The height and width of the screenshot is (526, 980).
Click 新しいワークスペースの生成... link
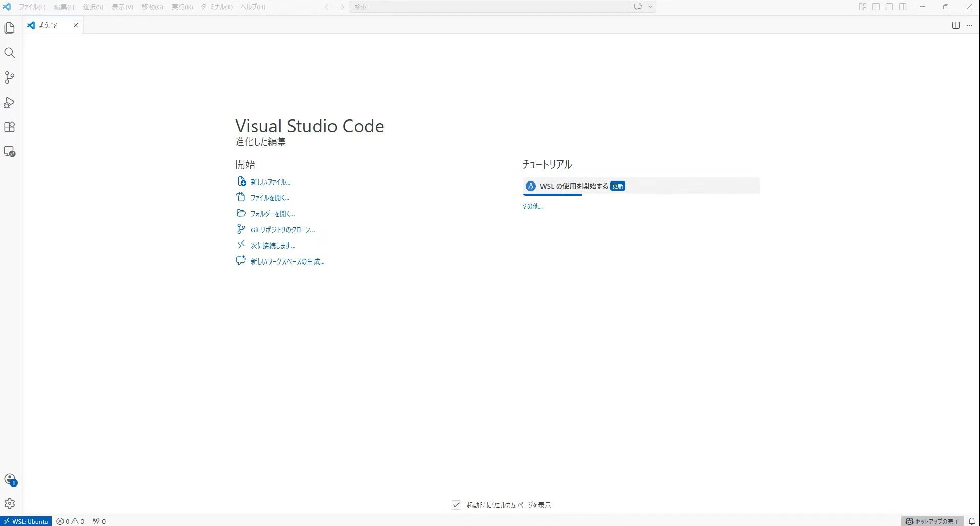[x=287, y=261]
